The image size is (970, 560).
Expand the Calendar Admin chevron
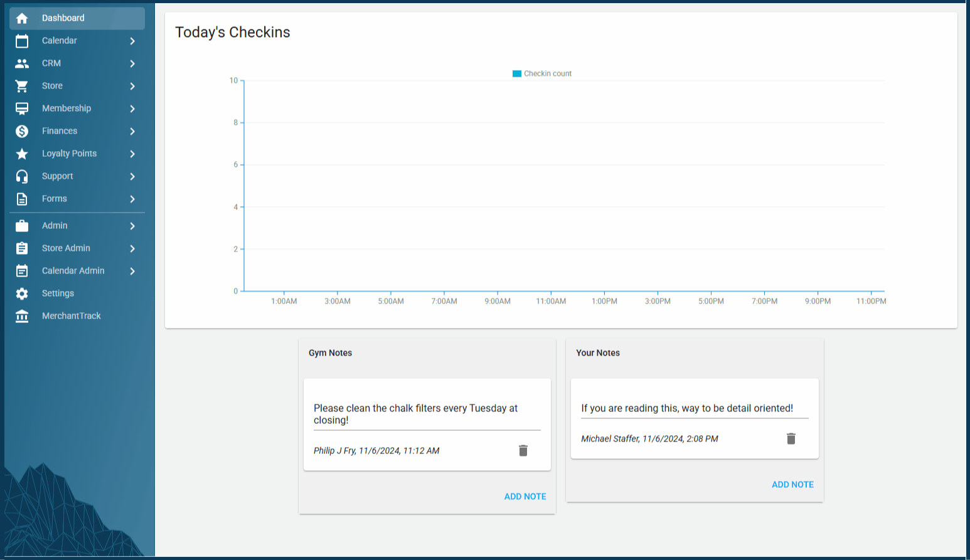132,271
